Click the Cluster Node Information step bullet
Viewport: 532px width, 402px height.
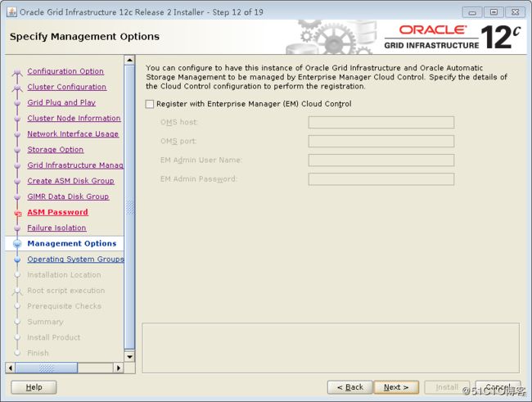(17, 119)
